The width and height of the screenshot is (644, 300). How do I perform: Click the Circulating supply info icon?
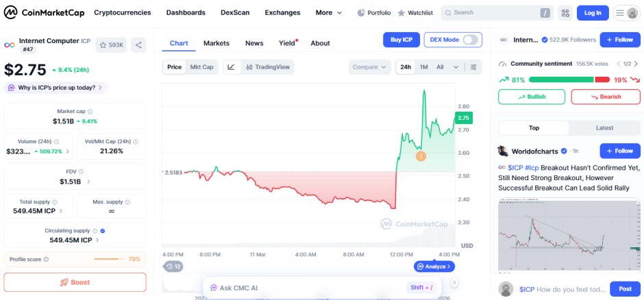(x=95, y=231)
